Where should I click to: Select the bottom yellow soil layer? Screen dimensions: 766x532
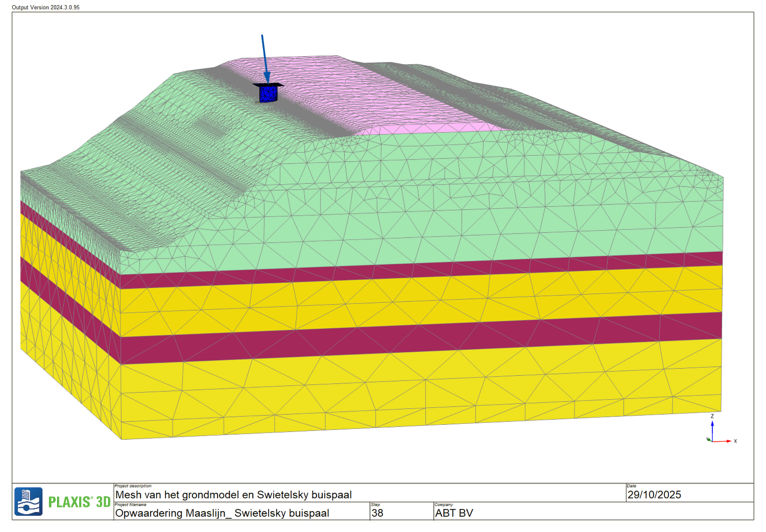tap(409, 388)
